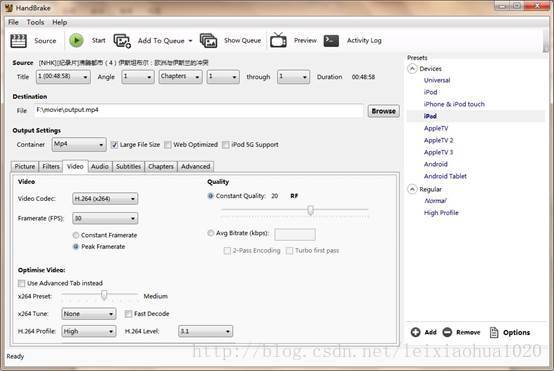Enable the Web Optimized checkbox
554x371 pixels.
(x=168, y=145)
